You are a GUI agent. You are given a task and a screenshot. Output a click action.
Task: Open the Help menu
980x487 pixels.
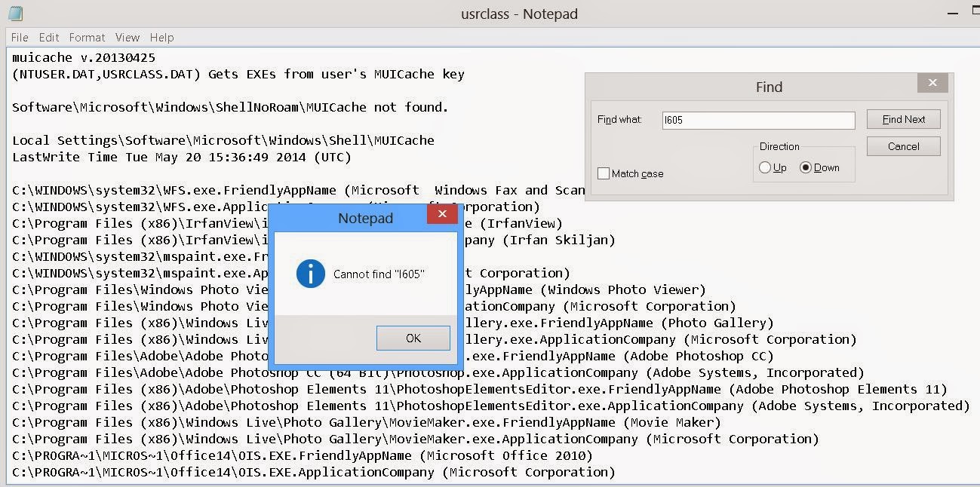[161, 37]
